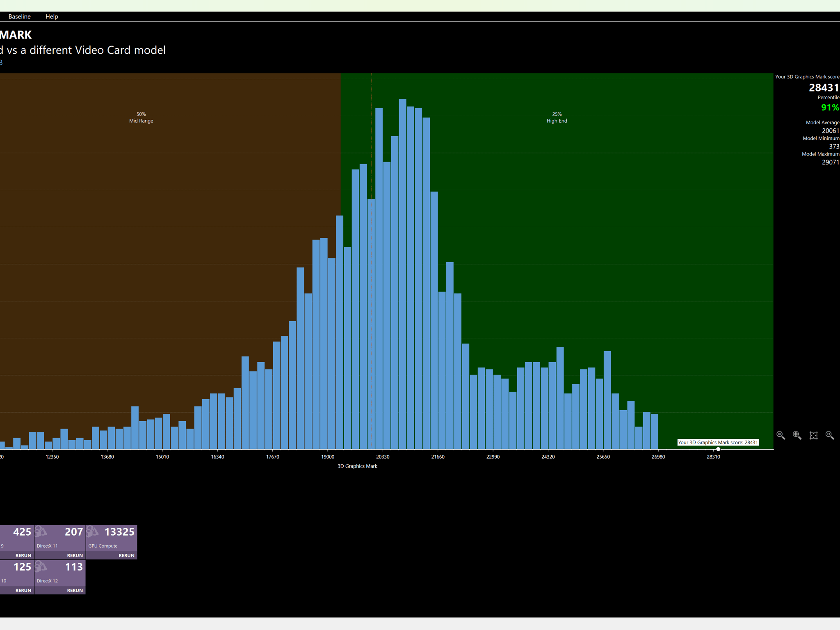This screenshot has width=840, height=630.
Task: Fit the chart to the window
Action: point(813,435)
